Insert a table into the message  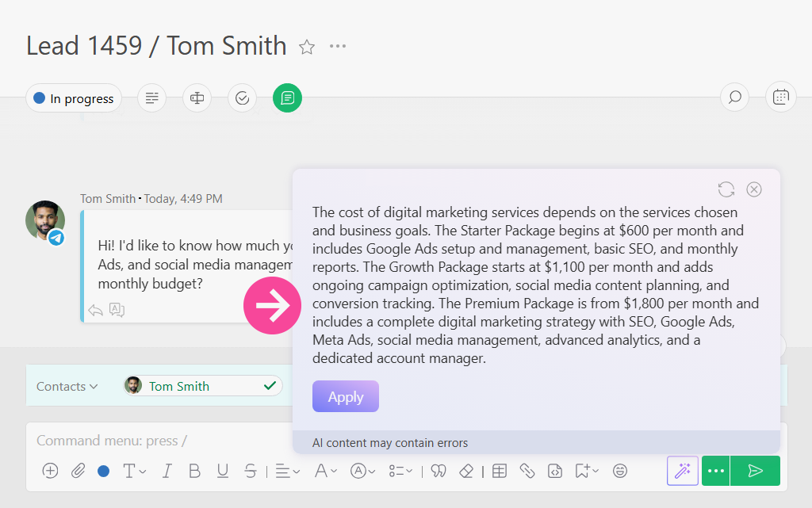pyautogui.click(x=500, y=471)
